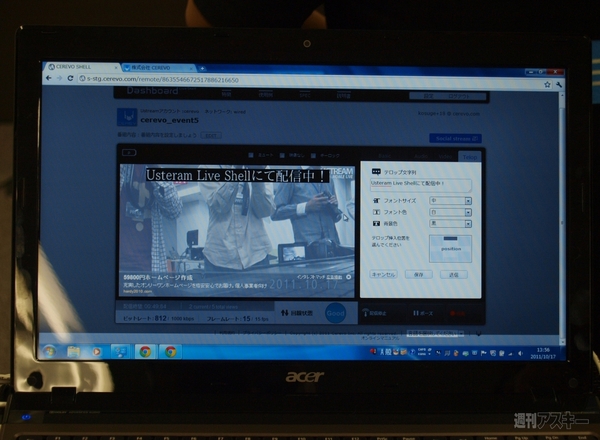The width and height of the screenshot is (600, 440).
Task: Click the browser address bar URL
Action: (x=162, y=80)
